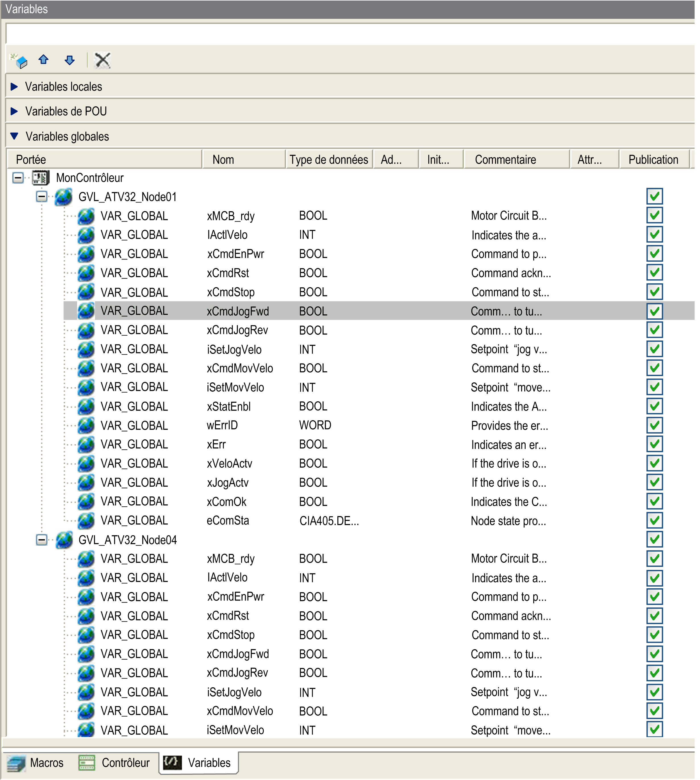Toggle Publication checkbox for eComSta variable
The width and height of the screenshot is (700, 780).
[x=654, y=520]
